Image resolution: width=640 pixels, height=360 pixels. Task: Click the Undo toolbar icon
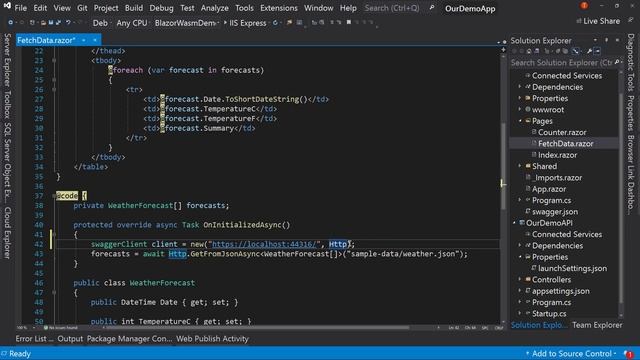tap(68, 22)
